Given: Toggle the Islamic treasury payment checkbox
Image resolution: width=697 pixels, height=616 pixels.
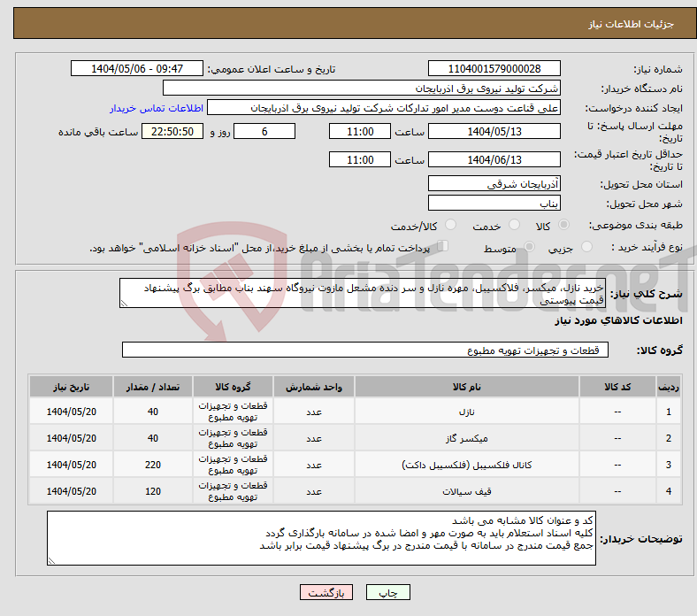Looking at the screenshot, I should tap(443, 248).
